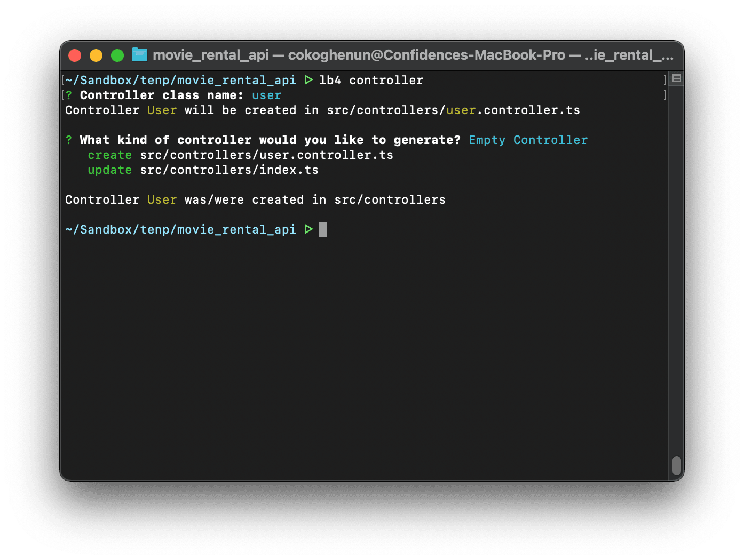This screenshot has height=560, width=744.
Task: Click the 'lb4 controller' command text
Action: click(371, 81)
